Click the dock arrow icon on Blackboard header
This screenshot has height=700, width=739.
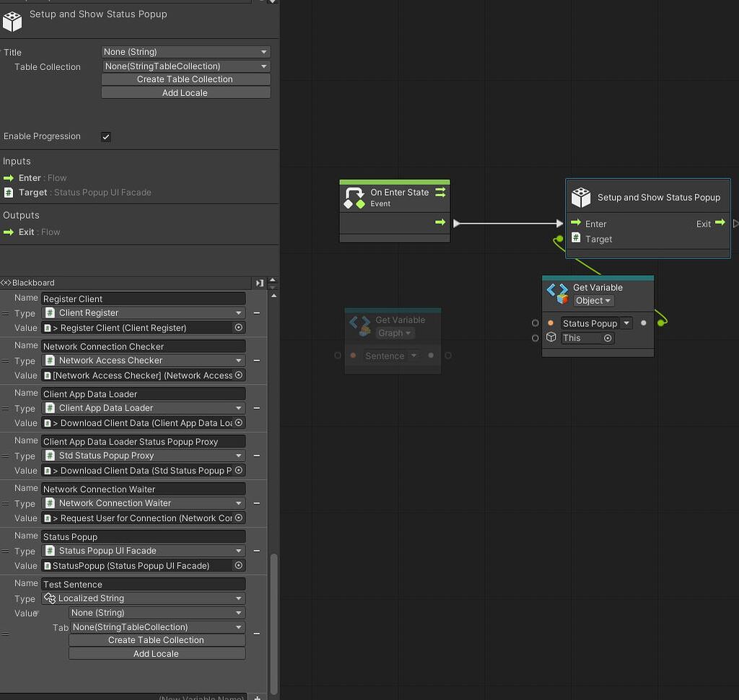[260, 282]
